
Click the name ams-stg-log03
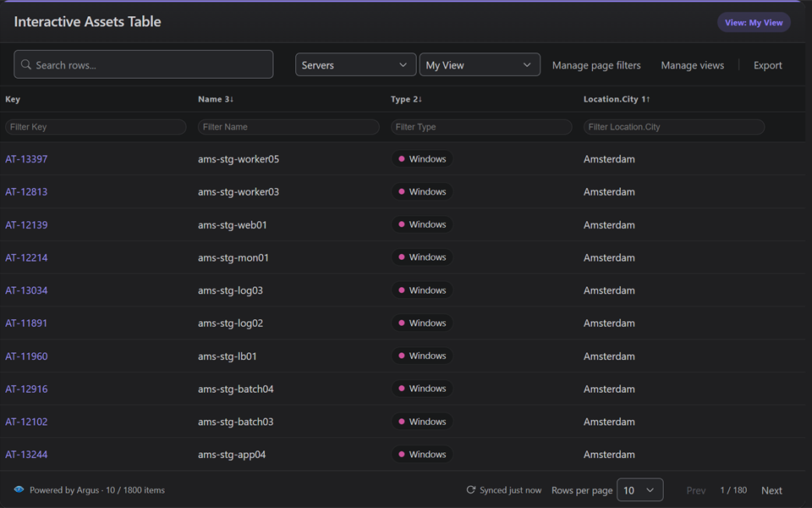230,290
